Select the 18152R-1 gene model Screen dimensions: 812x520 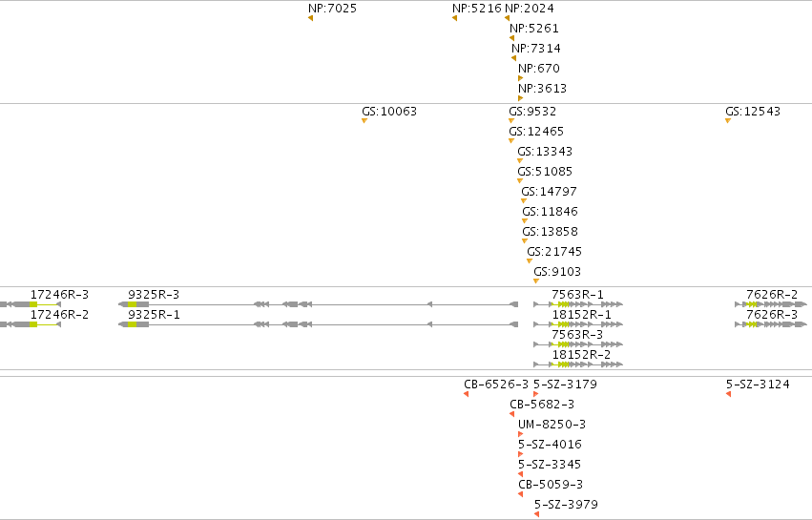[578, 324]
